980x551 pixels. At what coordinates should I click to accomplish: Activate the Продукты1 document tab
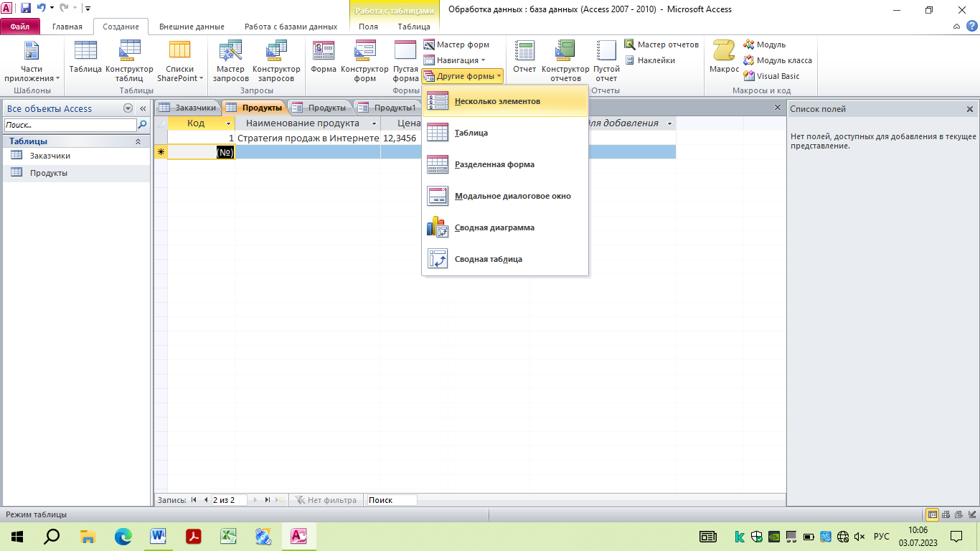click(x=388, y=108)
